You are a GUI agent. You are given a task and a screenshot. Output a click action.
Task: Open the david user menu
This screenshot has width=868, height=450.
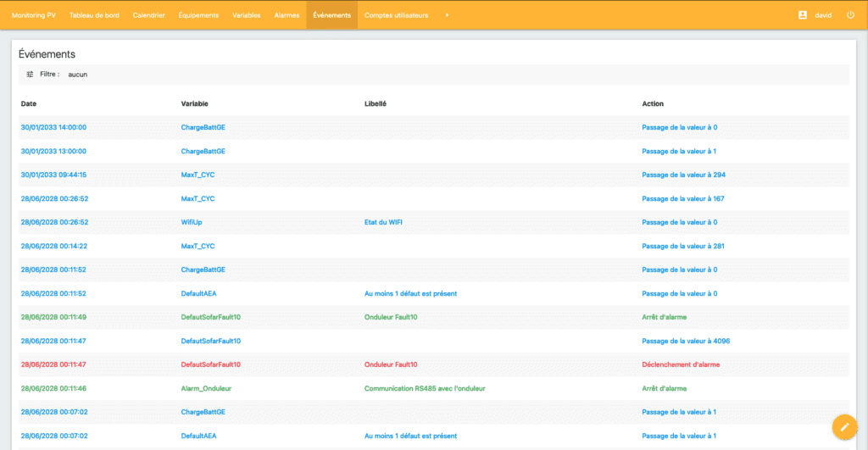coord(823,15)
